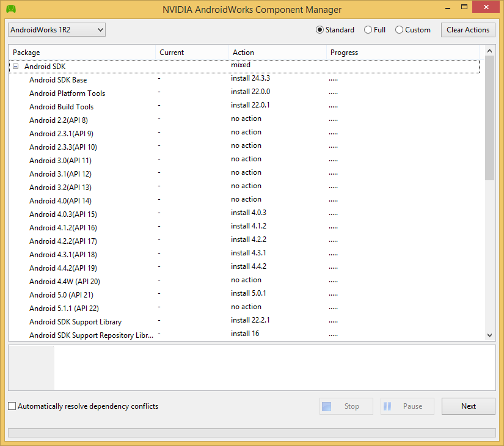The height and width of the screenshot is (446, 504).
Task: Click the Action column header
Action: click(278, 53)
